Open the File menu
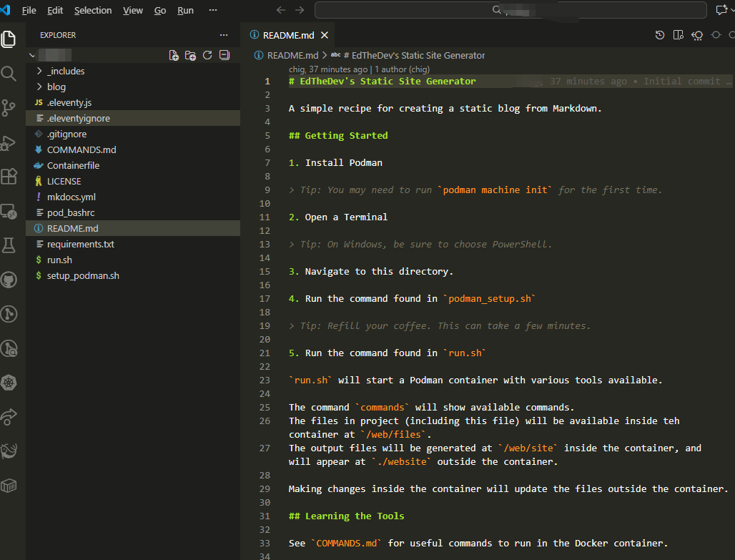The width and height of the screenshot is (735, 560). click(29, 10)
